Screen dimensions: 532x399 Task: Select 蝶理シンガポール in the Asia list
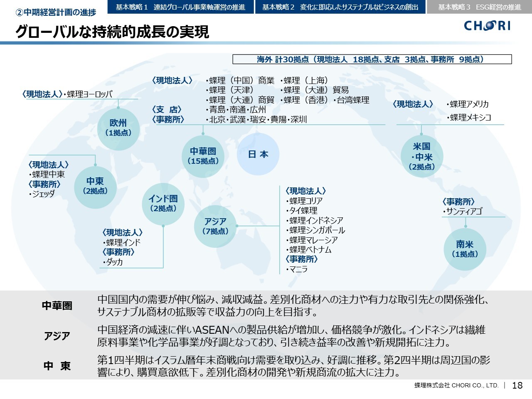(317, 230)
